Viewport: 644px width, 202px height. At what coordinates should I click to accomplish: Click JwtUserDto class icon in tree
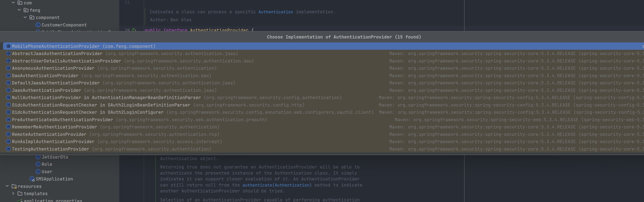click(38, 157)
